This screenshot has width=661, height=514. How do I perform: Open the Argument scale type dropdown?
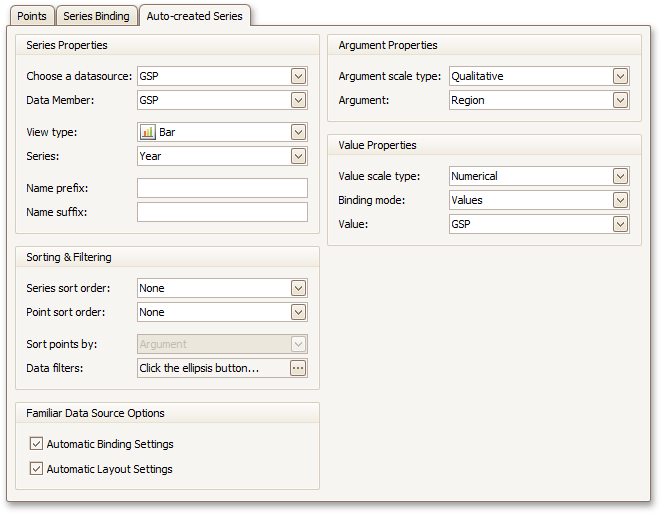pos(620,76)
